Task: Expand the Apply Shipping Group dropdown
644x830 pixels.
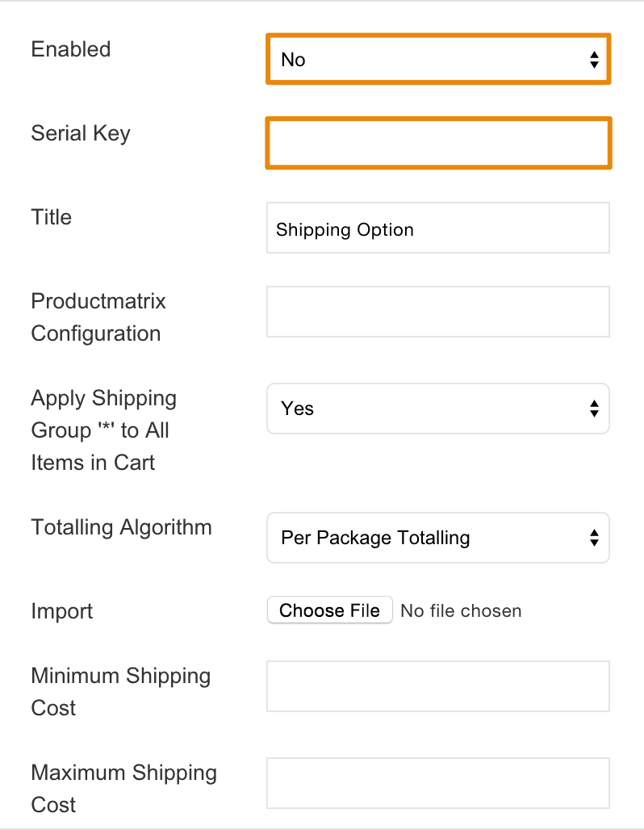Action: (x=437, y=409)
